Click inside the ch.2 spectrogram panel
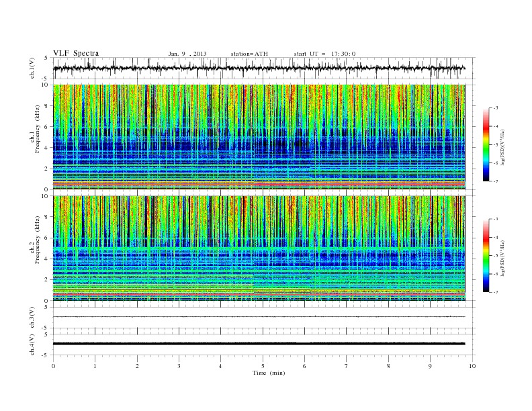This screenshot has height=411, width=532. (x=259, y=248)
